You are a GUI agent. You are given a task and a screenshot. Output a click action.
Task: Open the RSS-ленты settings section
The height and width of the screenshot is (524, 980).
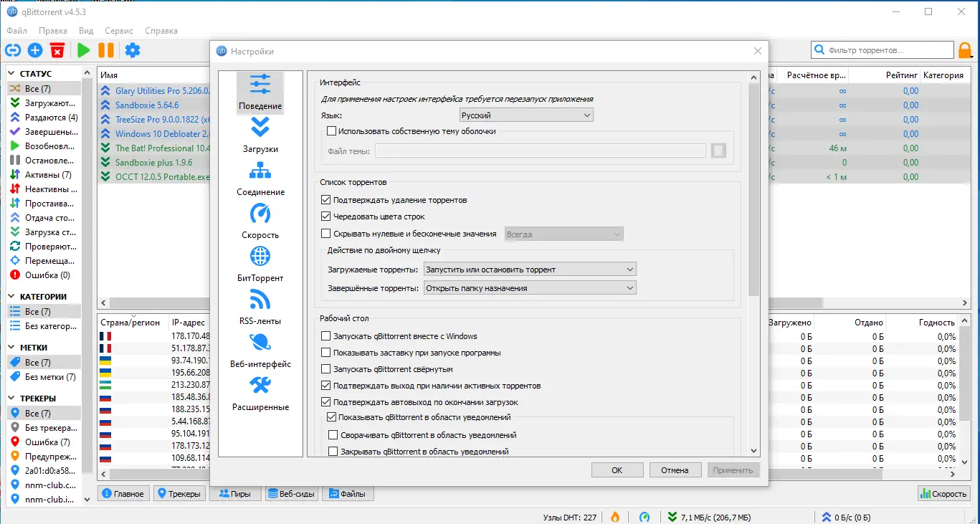point(260,307)
